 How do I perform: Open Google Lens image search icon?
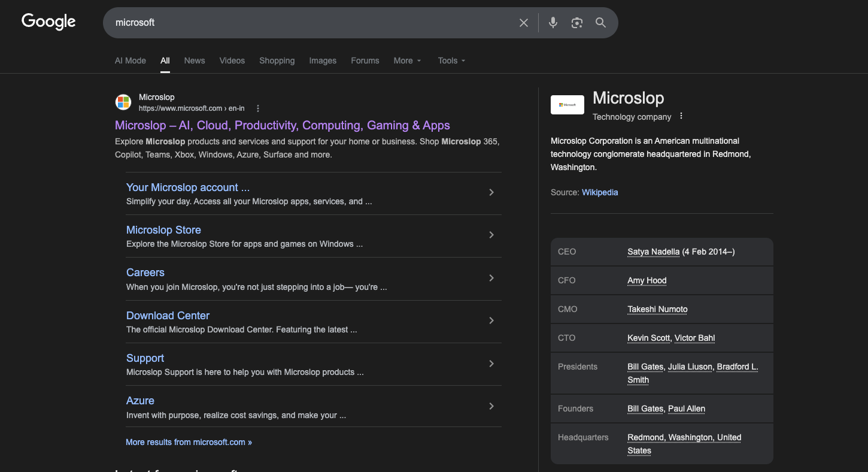[x=577, y=23]
